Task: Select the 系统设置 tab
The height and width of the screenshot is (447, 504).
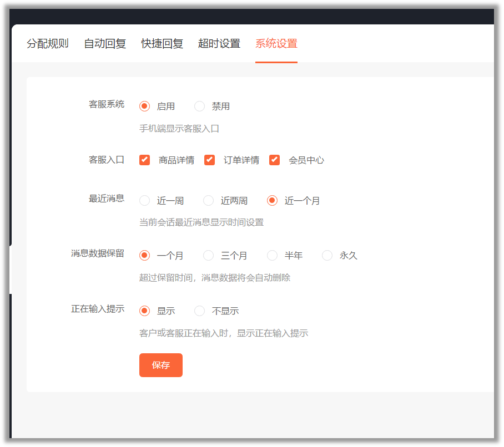Action: [276, 44]
